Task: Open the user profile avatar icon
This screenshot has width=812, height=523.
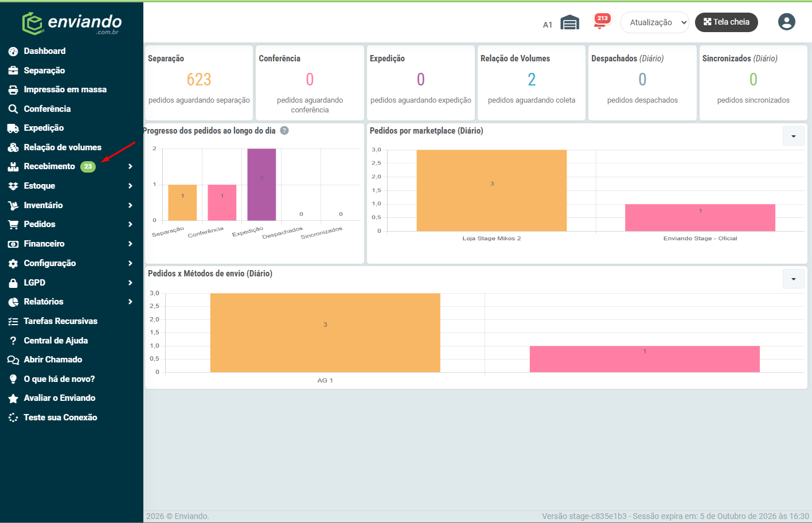Action: click(x=787, y=22)
